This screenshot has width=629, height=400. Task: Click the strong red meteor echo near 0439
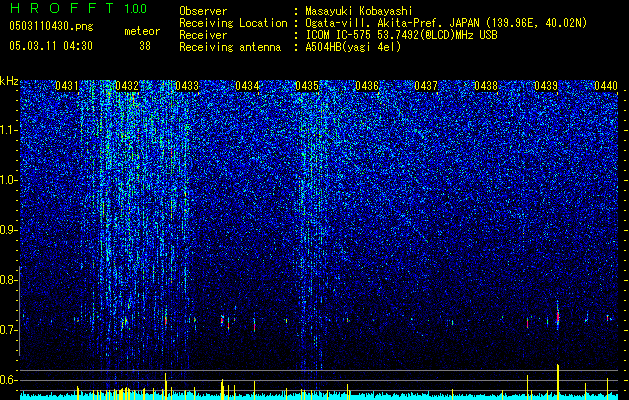point(558,317)
